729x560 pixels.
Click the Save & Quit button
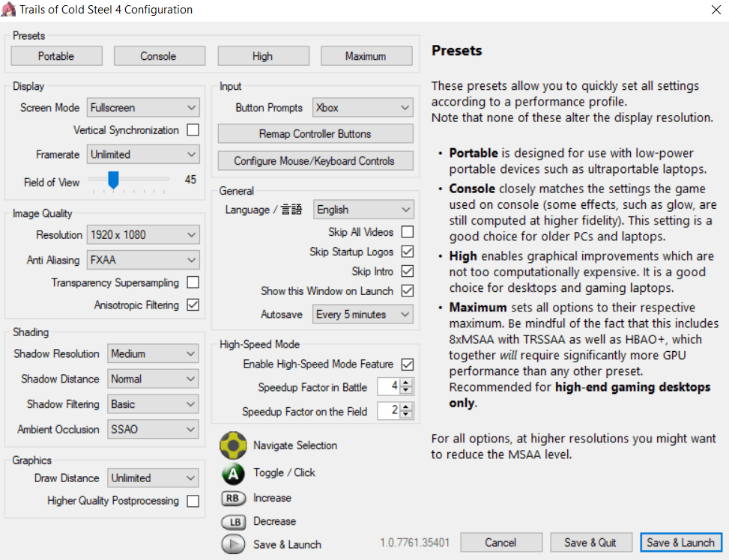(x=591, y=542)
